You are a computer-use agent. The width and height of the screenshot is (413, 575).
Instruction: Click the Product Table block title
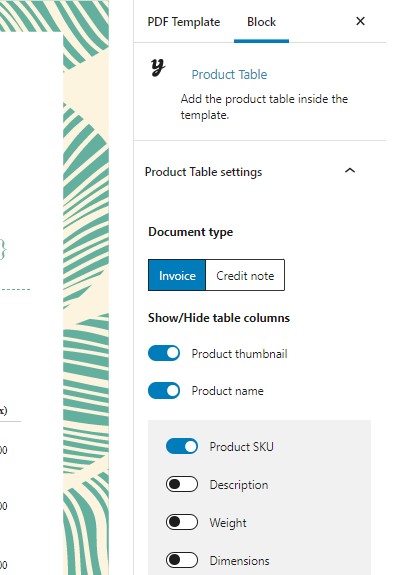click(x=229, y=74)
